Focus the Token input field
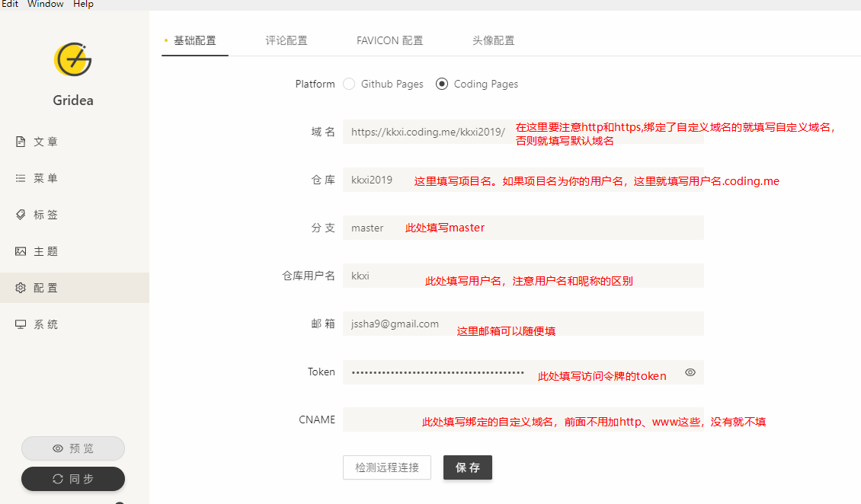Viewport: 861px width, 504px height. tap(523, 372)
